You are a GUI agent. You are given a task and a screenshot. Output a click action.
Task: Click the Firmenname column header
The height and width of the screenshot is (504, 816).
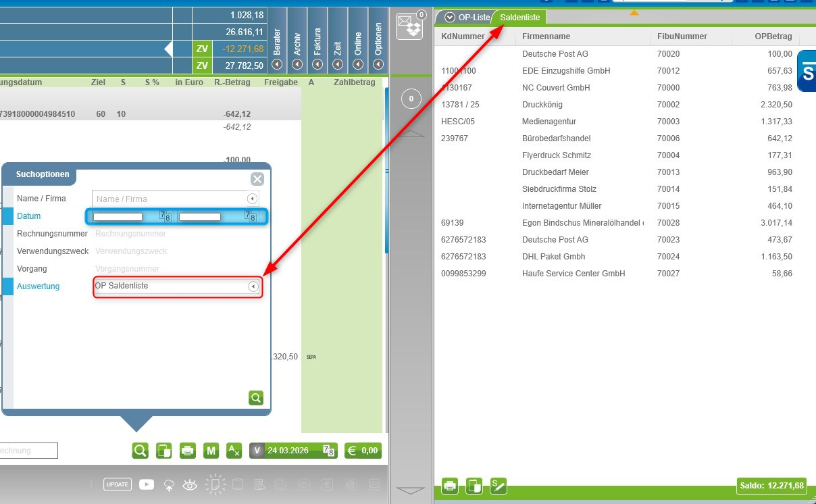pyautogui.click(x=546, y=36)
